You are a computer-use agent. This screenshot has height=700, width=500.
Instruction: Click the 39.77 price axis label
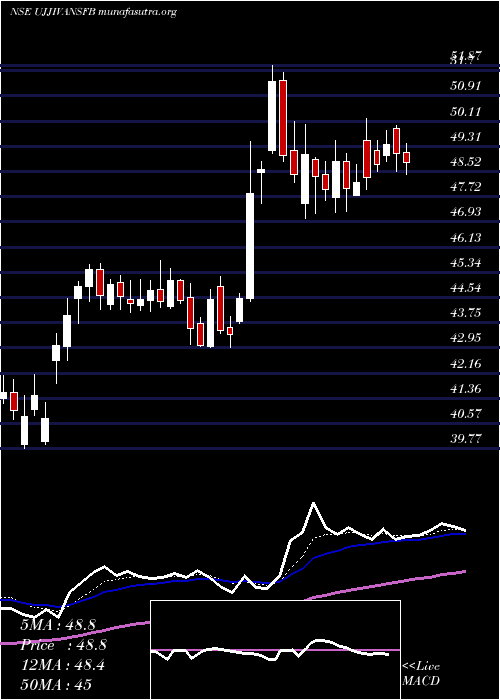(x=466, y=438)
